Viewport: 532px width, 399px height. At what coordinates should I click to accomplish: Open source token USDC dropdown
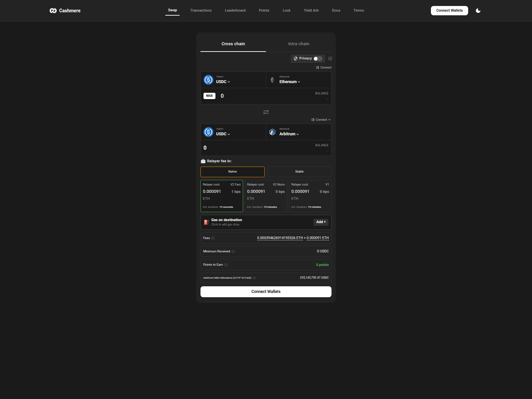(x=223, y=82)
